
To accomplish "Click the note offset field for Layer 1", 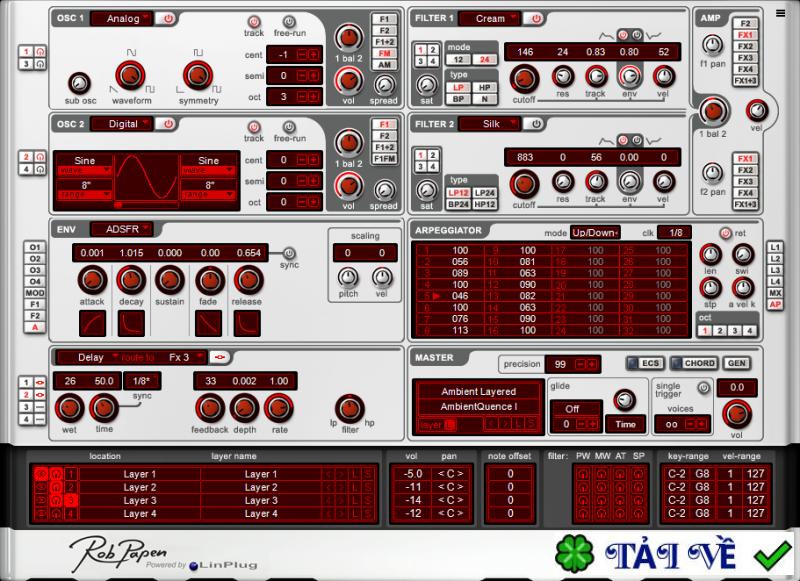I will (x=511, y=474).
